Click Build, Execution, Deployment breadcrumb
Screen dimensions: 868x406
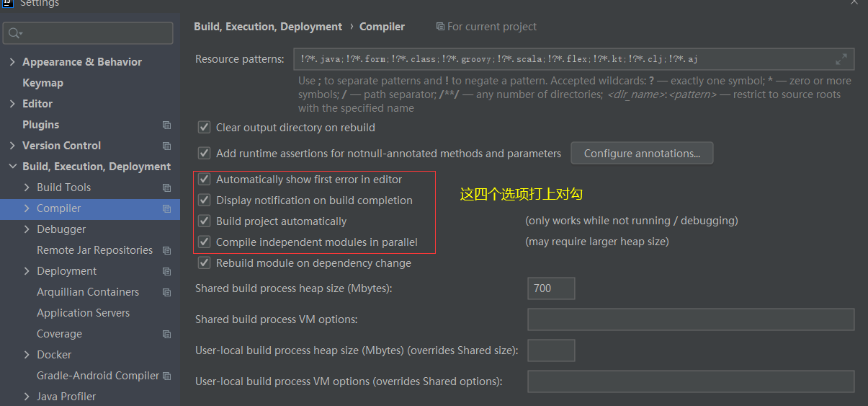click(x=268, y=27)
